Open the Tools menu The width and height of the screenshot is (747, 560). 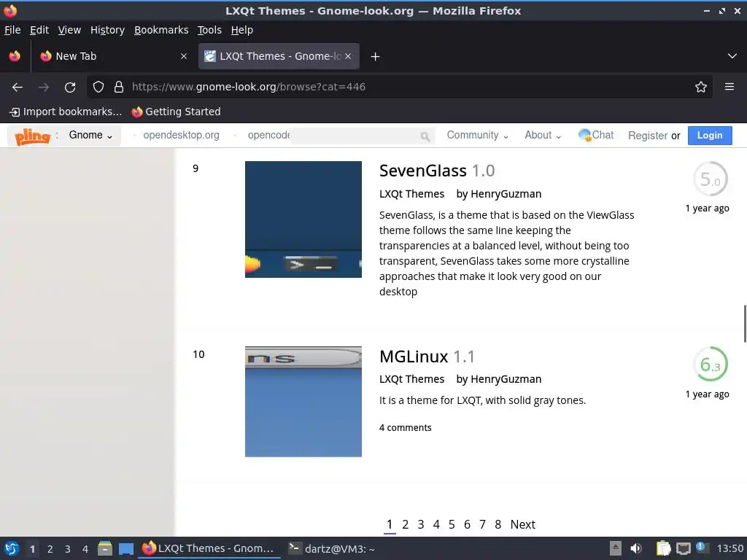[209, 30]
